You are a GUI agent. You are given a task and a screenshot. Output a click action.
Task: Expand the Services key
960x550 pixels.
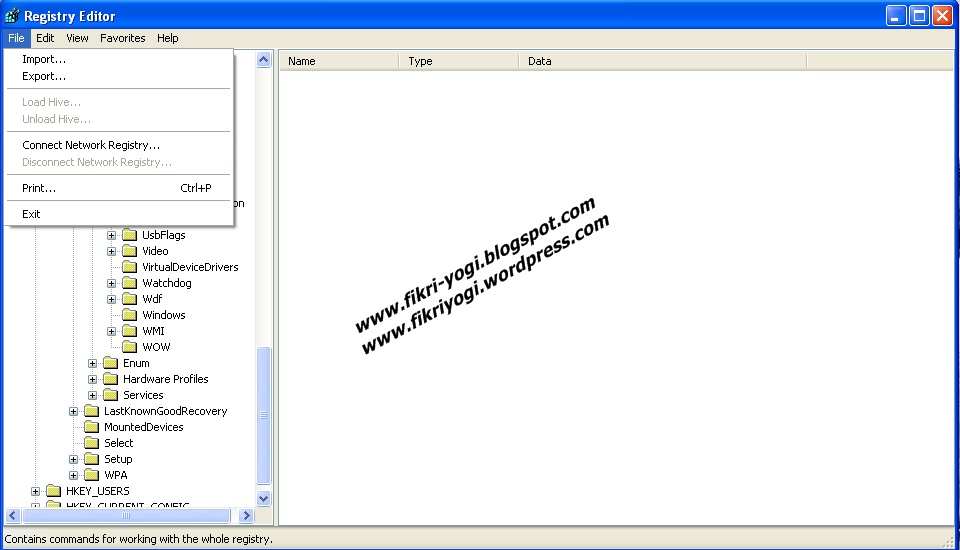tap(92, 395)
